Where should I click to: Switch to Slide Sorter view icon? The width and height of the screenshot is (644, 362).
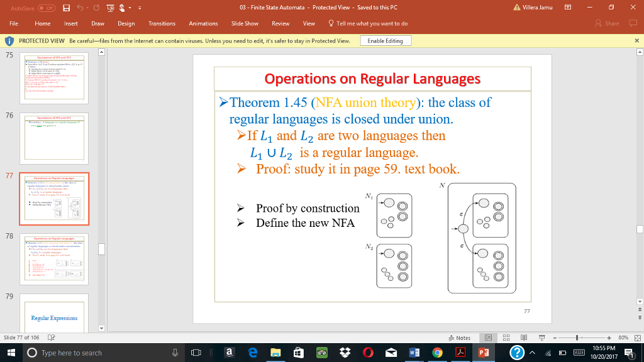(506, 337)
